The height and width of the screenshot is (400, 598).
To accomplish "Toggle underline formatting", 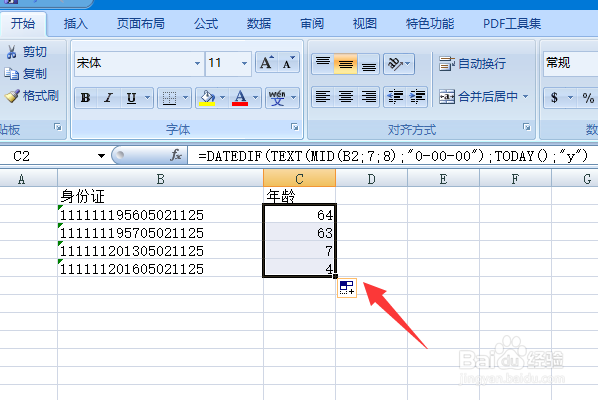I will point(132,98).
